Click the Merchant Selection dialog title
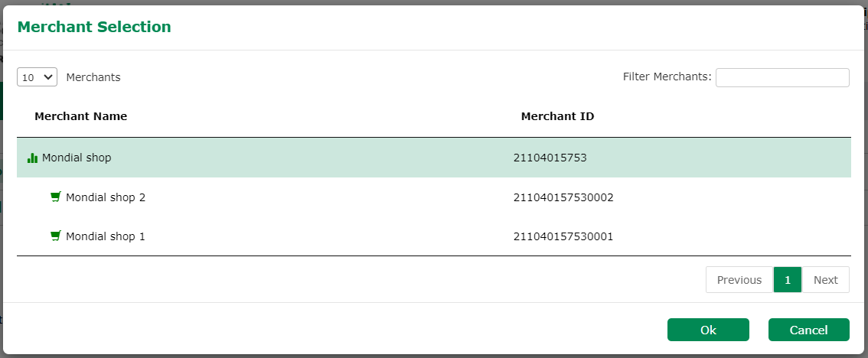Viewport: 868px width, 358px height. click(94, 27)
